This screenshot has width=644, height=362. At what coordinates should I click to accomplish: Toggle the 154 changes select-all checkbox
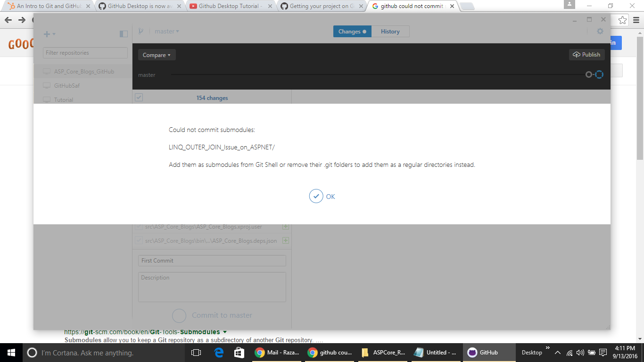pos(139,98)
